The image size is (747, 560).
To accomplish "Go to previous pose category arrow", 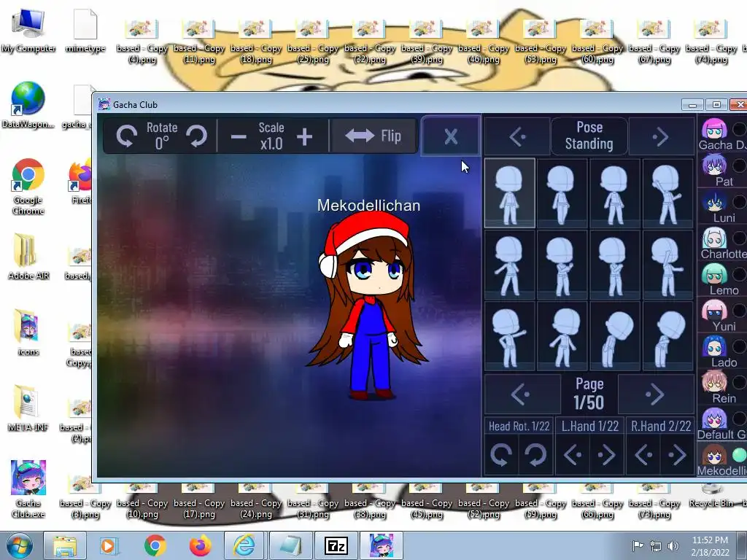I will [x=517, y=137].
